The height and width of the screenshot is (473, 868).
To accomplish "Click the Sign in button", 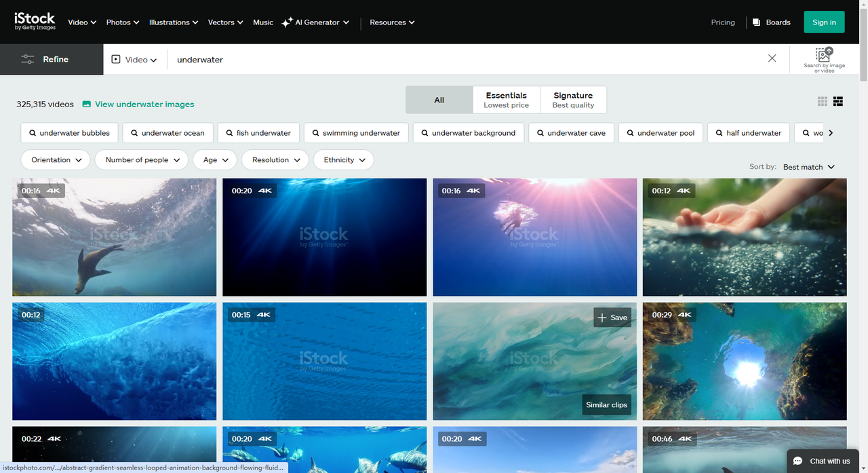I will [x=824, y=22].
